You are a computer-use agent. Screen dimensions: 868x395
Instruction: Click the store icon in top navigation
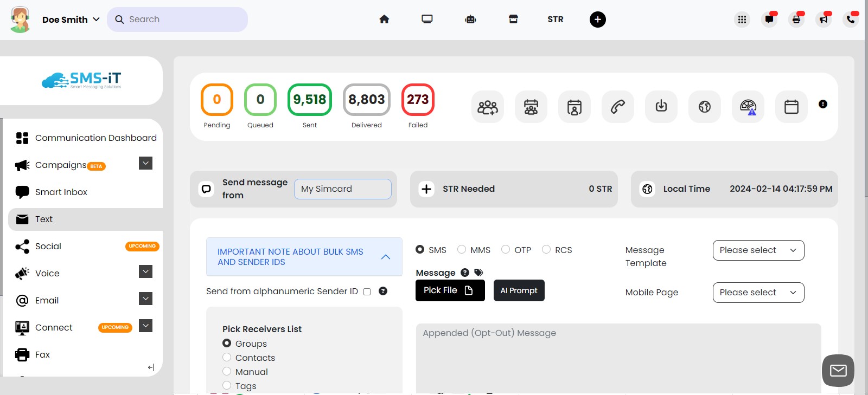click(x=513, y=20)
